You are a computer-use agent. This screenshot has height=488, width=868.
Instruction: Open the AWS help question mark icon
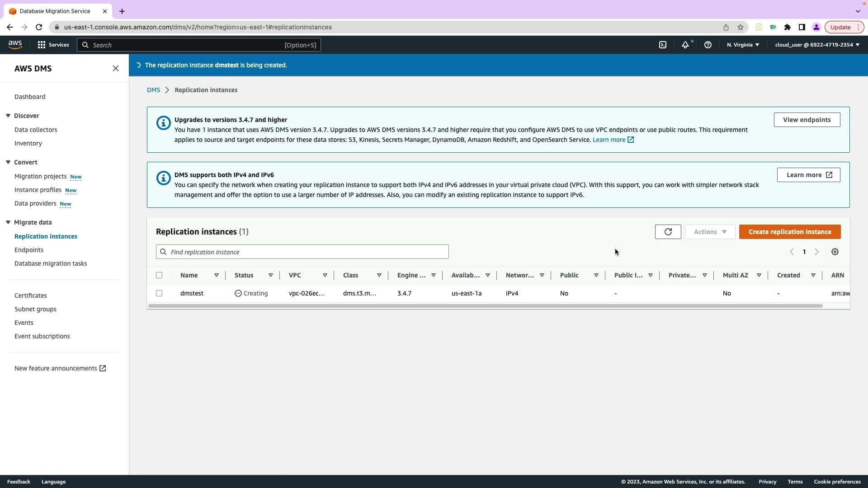(708, 45)
